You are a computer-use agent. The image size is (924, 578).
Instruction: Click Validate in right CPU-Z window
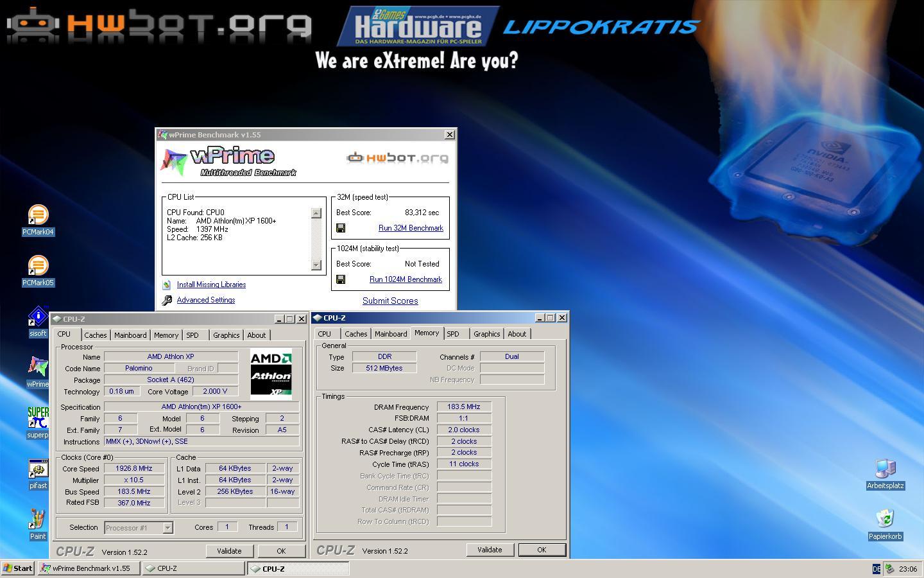tap(490, 550)
